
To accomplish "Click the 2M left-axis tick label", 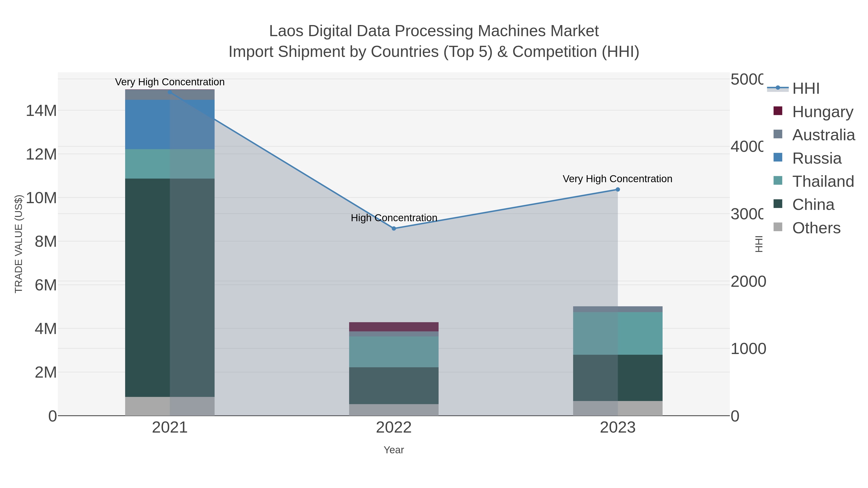I will 46,373.
